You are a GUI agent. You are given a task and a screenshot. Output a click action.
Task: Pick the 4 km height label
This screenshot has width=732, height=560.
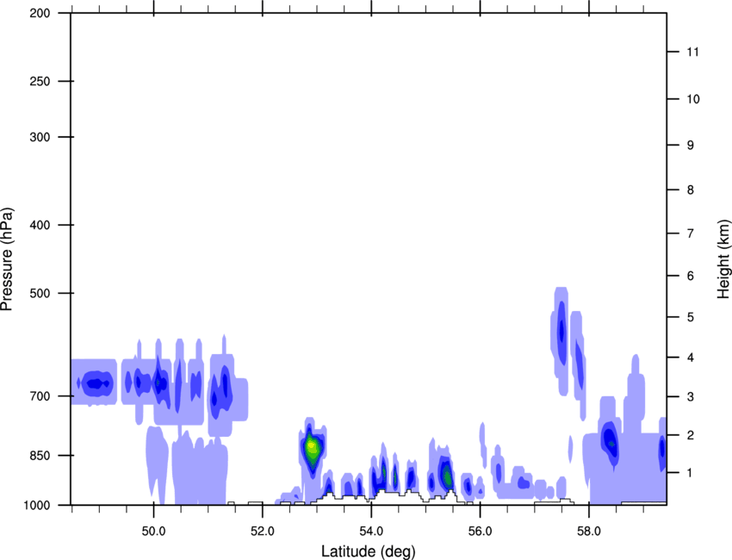pos(691,358)
